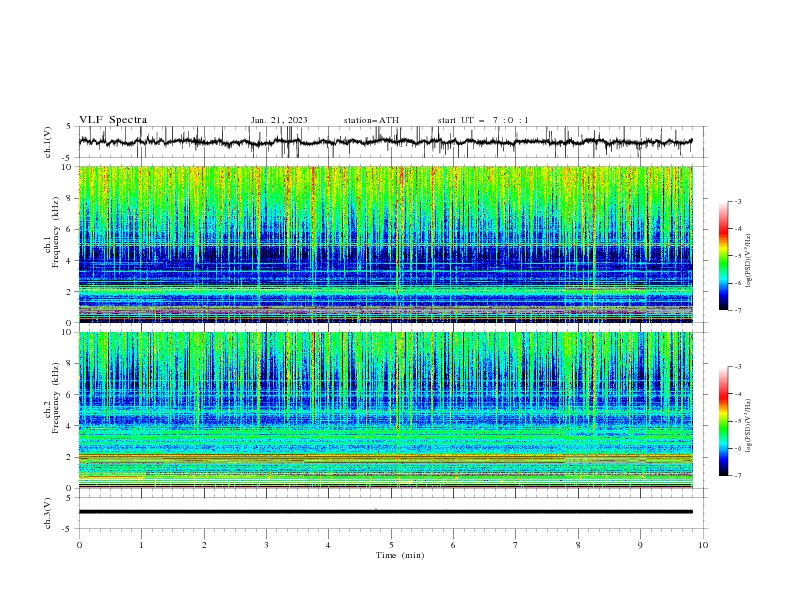
Task: Click the "4" tick on the time axis
Action: [x=328, y=545]
